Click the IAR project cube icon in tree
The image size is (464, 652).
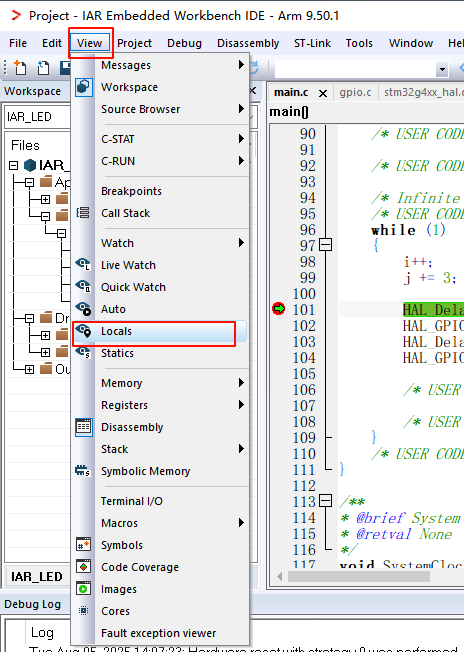click(x=30, y=165)
